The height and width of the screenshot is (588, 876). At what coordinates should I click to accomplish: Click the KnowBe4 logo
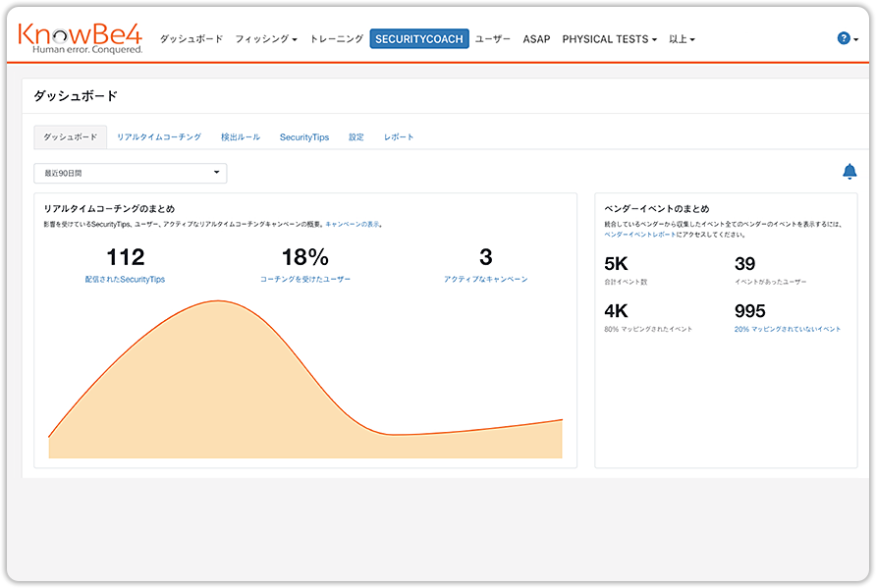point(81,38)
